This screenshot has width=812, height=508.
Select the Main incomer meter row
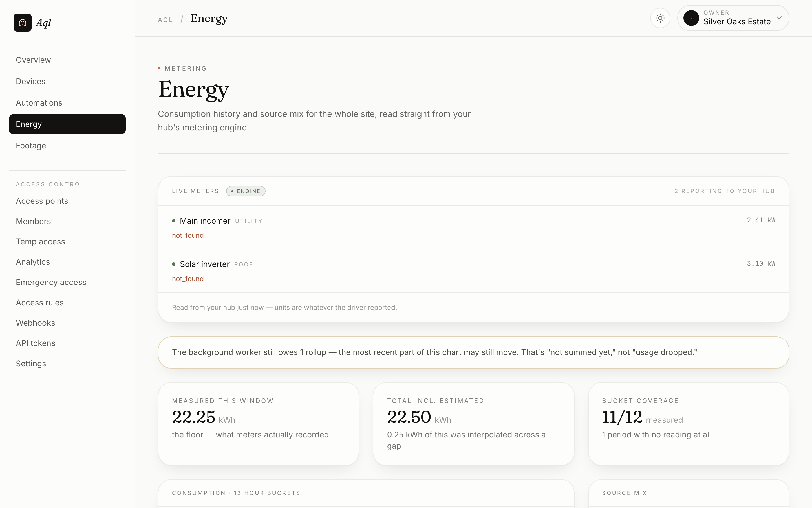pos(473,227)
